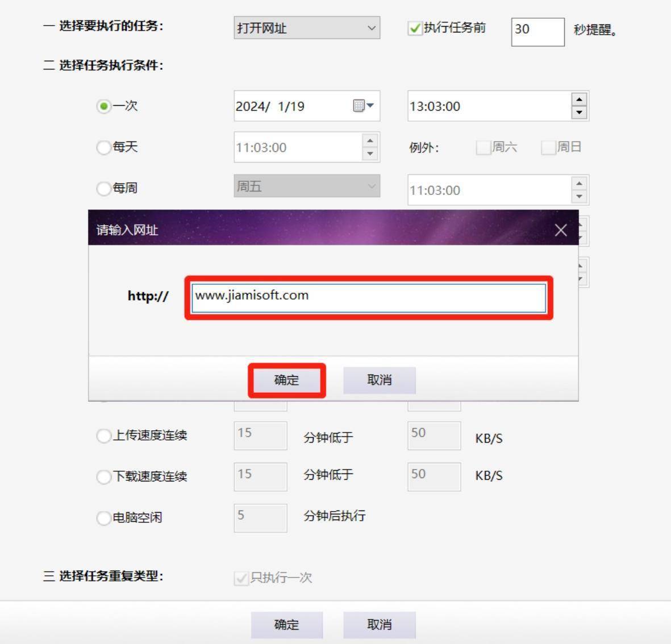Close the 请输入网址 dialog with the X icon

coord(561,230)
